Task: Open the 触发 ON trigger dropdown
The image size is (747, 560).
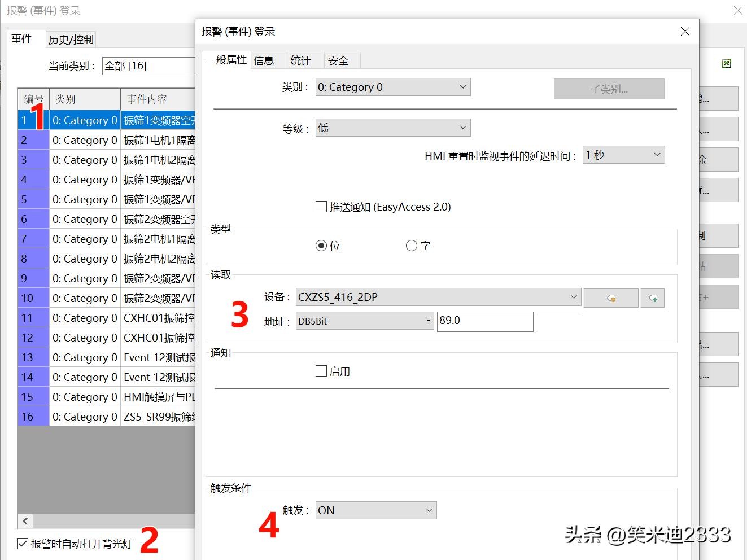Action: tap(375, 510)
